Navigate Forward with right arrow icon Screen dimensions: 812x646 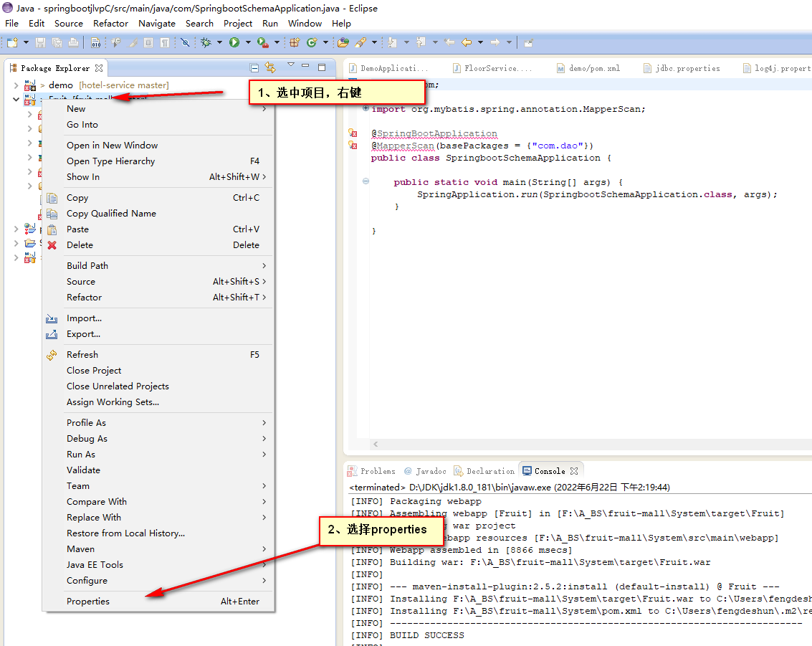[x=495, y=42]
